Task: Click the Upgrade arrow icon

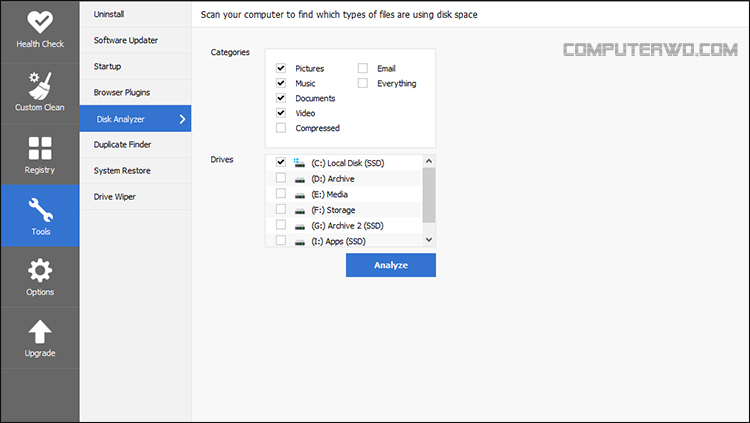Action: 40,332
